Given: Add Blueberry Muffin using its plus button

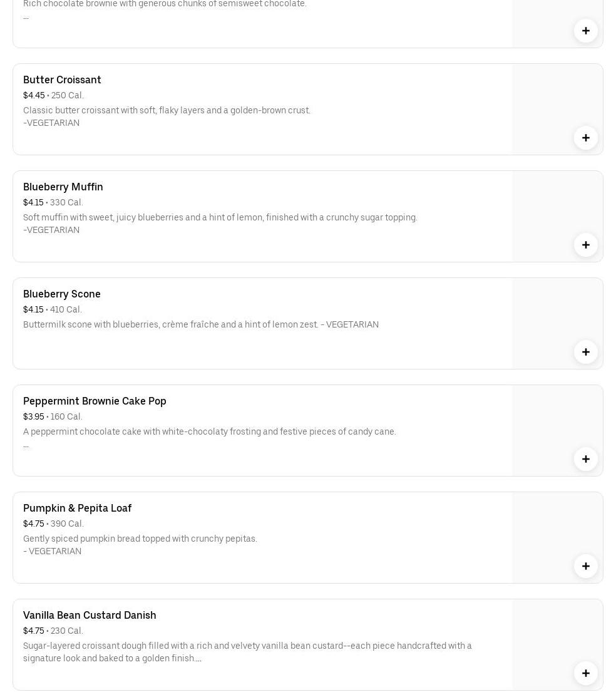Looking at the screenshot, I should [x=585, y=245].
